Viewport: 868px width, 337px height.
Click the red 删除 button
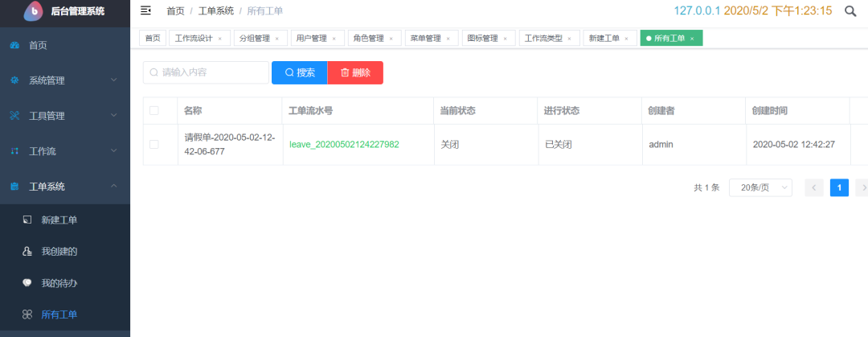pyautogui.click(x=355, y=72)
